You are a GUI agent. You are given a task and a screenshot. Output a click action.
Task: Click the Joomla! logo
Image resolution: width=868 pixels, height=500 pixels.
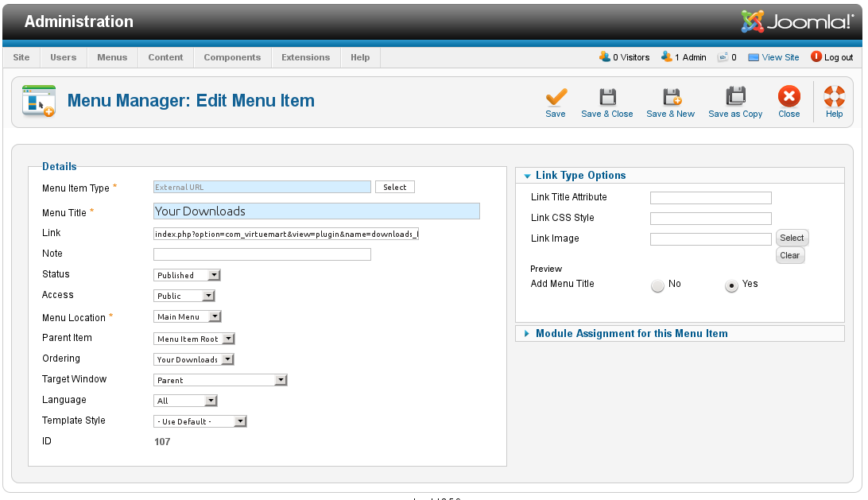tap(797, 21)
